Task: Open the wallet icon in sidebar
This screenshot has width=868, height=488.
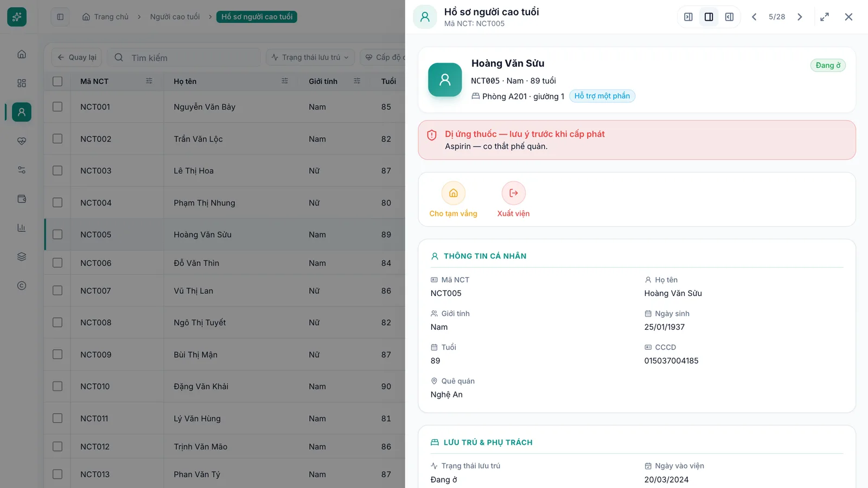Action: tap(22, 199)
